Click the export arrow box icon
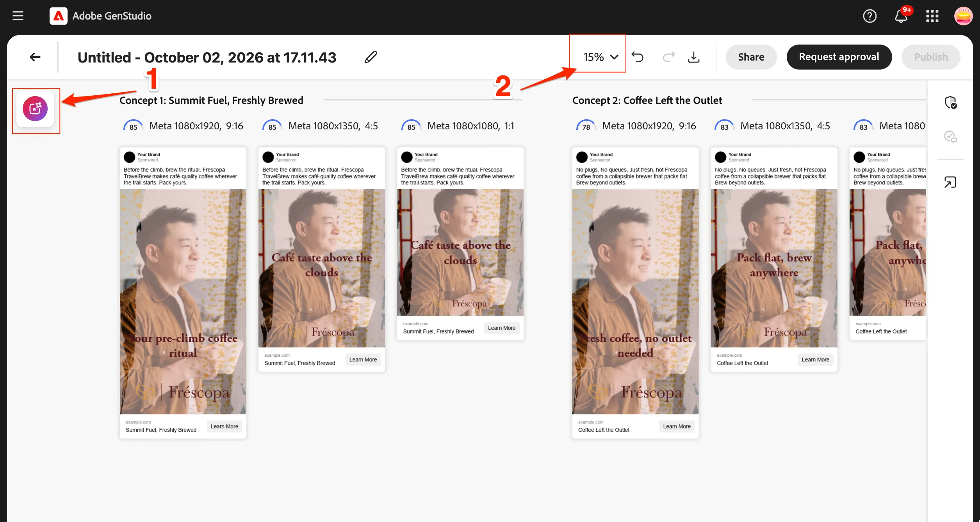The width and height of the screenshot is (980, 522). tap(950, 182)
